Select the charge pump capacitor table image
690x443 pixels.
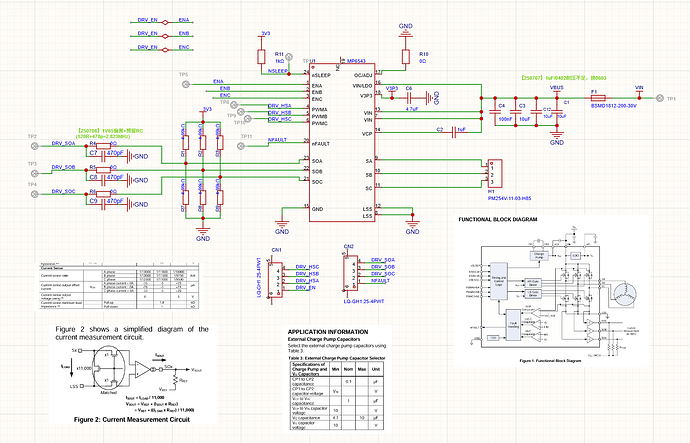(x=337, y=379)
